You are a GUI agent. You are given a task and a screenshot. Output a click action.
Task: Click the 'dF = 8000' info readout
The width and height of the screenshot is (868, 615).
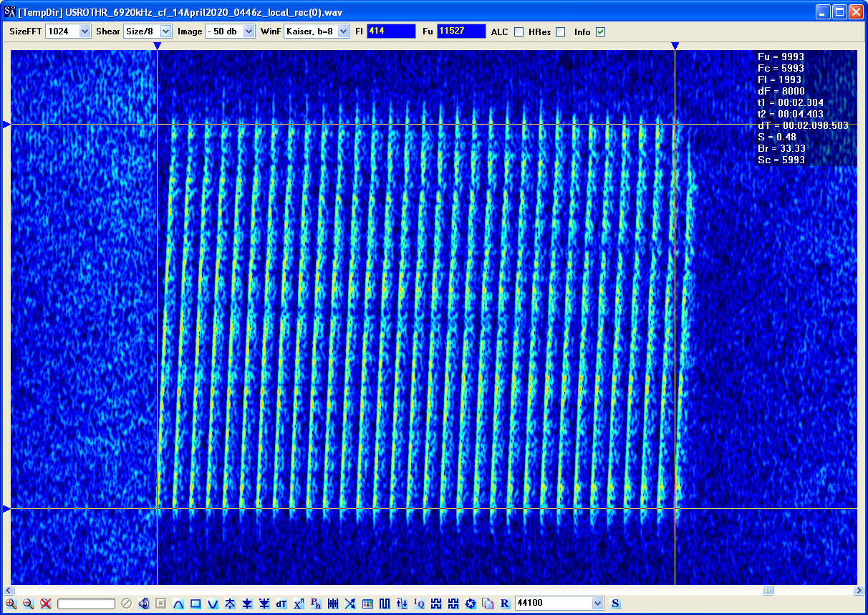781,91
